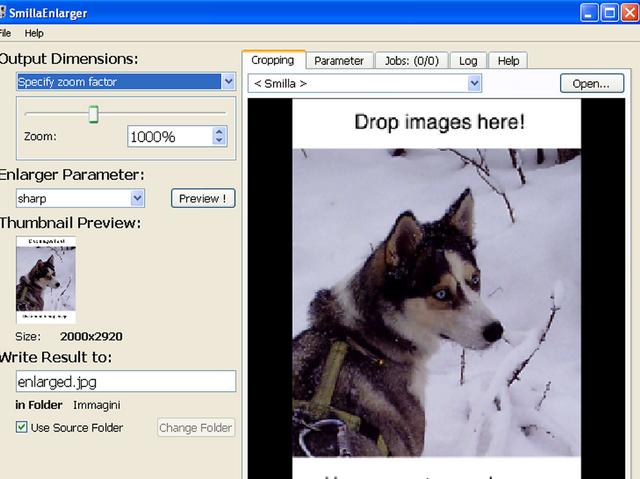Open the Jobs: (0/0) tab
The height and width of the screenshot is (479, 640).
click(x=412, y=61)
